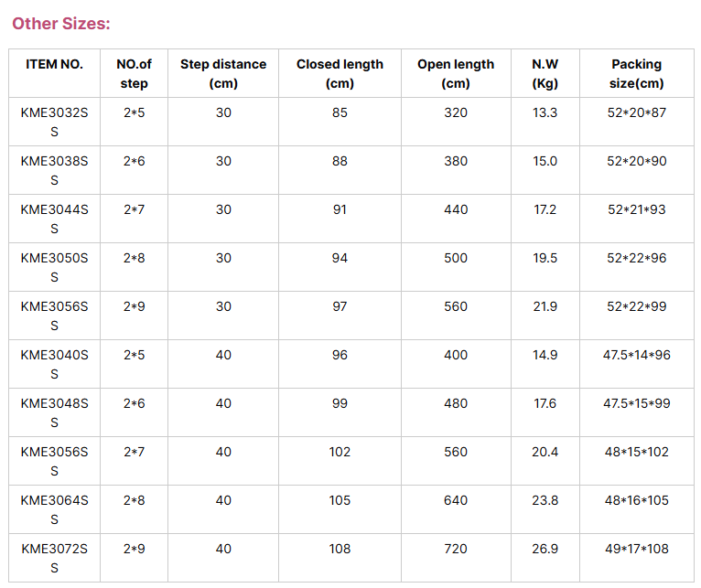This screenshot has width=701, height=588.
Task: Click the 47.5*14*96 packing size cell
Action: coord(636,355)
